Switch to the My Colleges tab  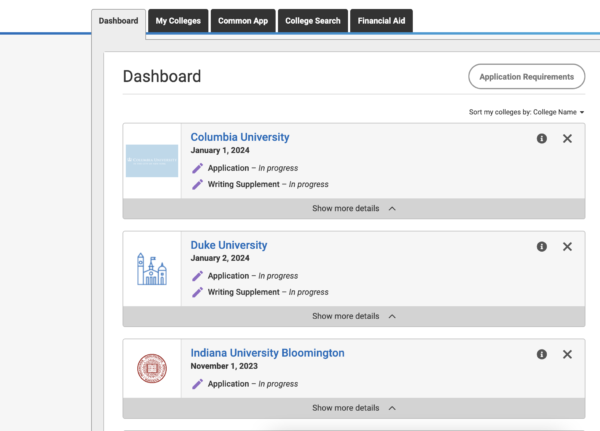pos(178,21)
